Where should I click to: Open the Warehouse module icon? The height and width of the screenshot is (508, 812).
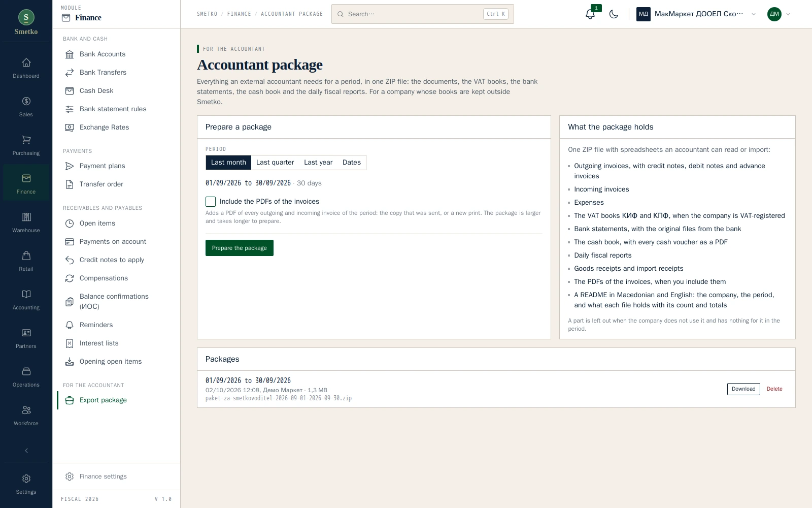[x=26, y=217]
